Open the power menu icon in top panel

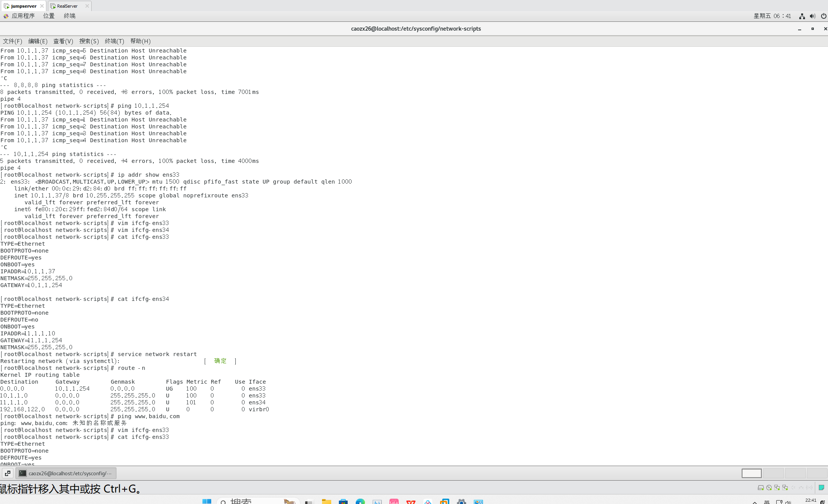coord(823,16)
